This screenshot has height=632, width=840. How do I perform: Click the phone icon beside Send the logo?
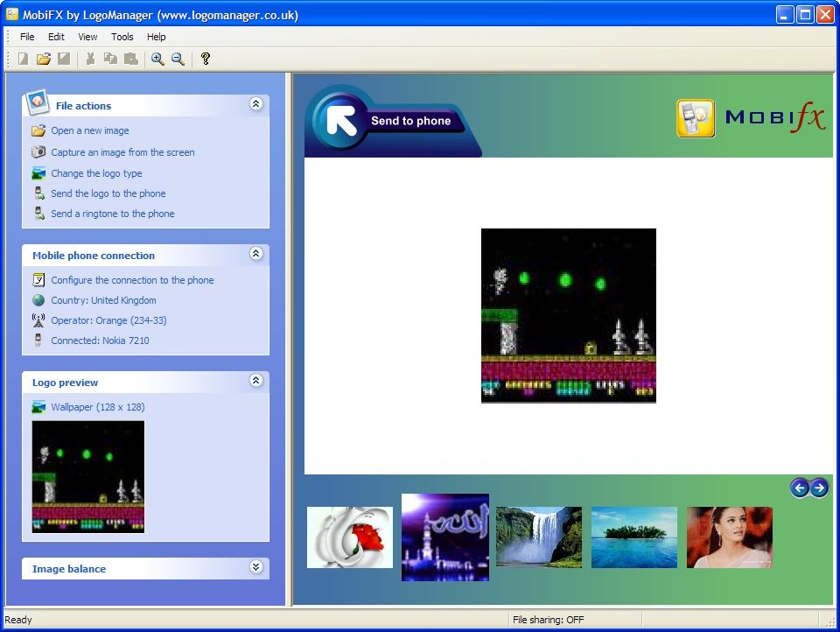pos(39,193)
